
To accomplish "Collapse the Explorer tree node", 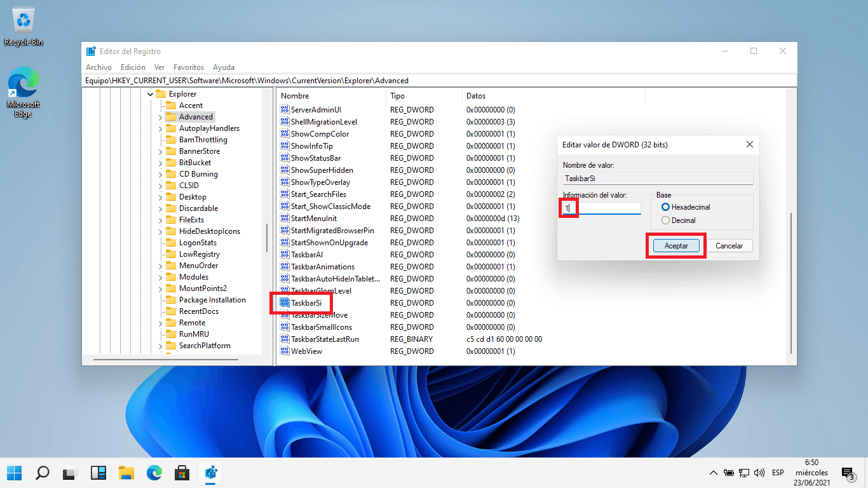I will point(151,94).
